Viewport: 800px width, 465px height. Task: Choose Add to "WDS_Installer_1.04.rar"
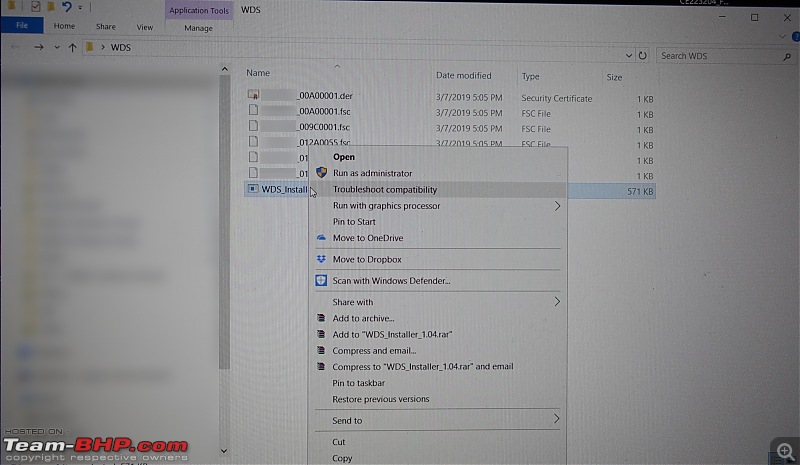tap(392, 334)
